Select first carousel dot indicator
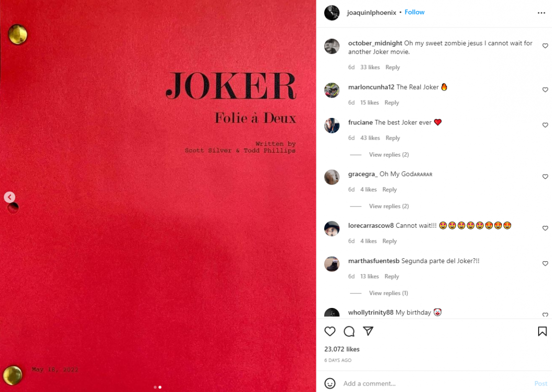Screen dimensions: 552x392 [155, 387]
